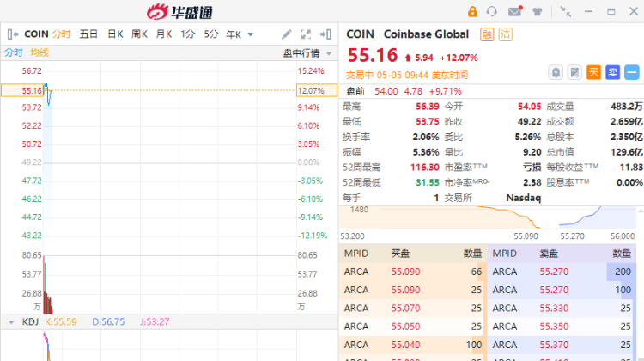Screen dimensions: 644x361
Task: Click the blue sell (卖) button
Action: tap(612, 72)
